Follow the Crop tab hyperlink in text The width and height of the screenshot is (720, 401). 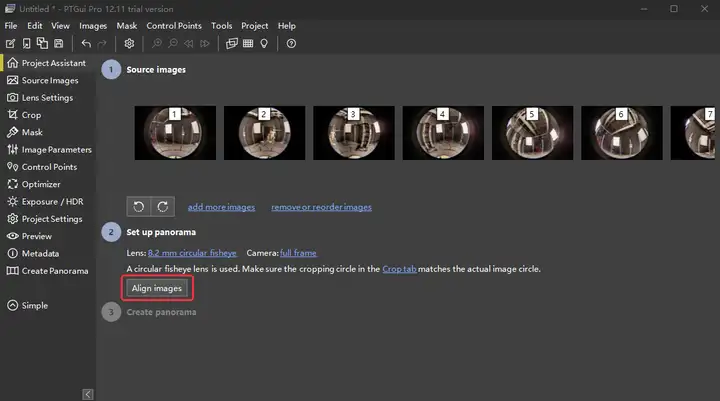point(399,269)
